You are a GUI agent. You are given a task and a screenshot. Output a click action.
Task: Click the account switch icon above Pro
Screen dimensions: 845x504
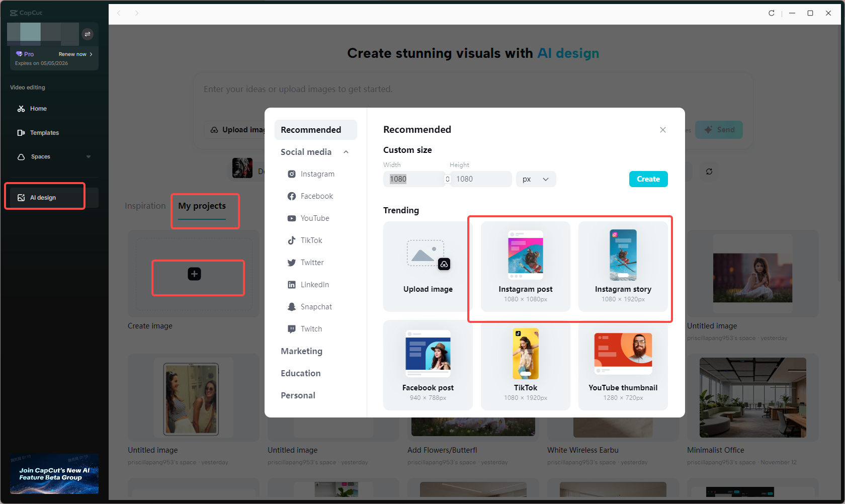[x=88, y=34]
